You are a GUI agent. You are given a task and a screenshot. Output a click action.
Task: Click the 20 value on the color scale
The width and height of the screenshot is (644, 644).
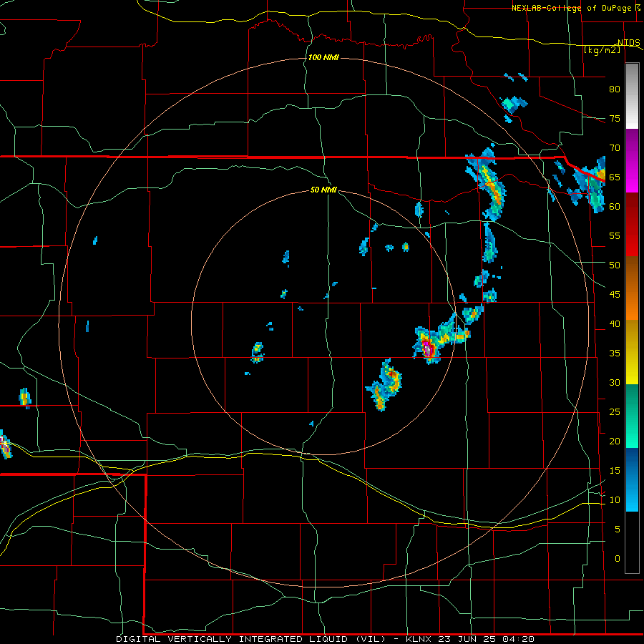(x=615, y=441)
